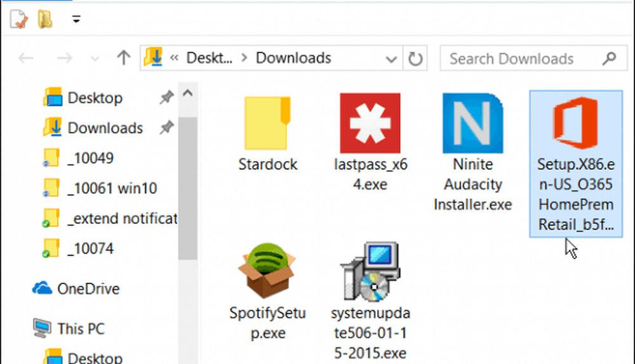The image size is (635, 364).
Task: Refresh the Downloads folder
Action: (415, 59)
